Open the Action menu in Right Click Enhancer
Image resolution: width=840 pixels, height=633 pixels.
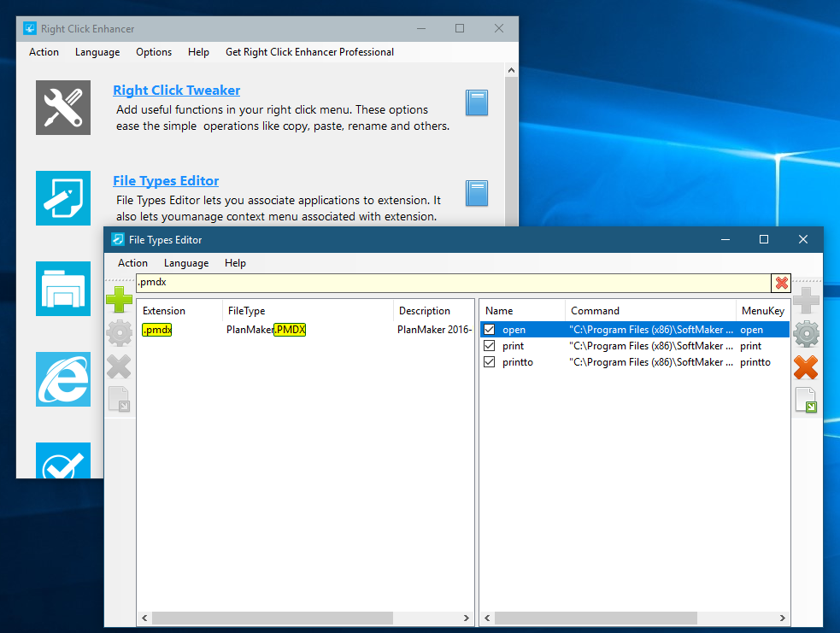click(44, 52)
